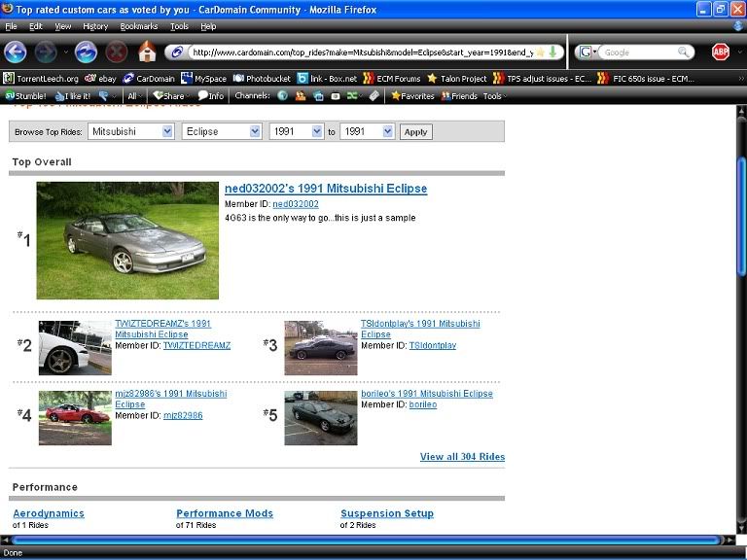Viewport: 747px width, 560px height.
Task: Open the start year 1991 dropdown
Action: (x=297, y=131)
